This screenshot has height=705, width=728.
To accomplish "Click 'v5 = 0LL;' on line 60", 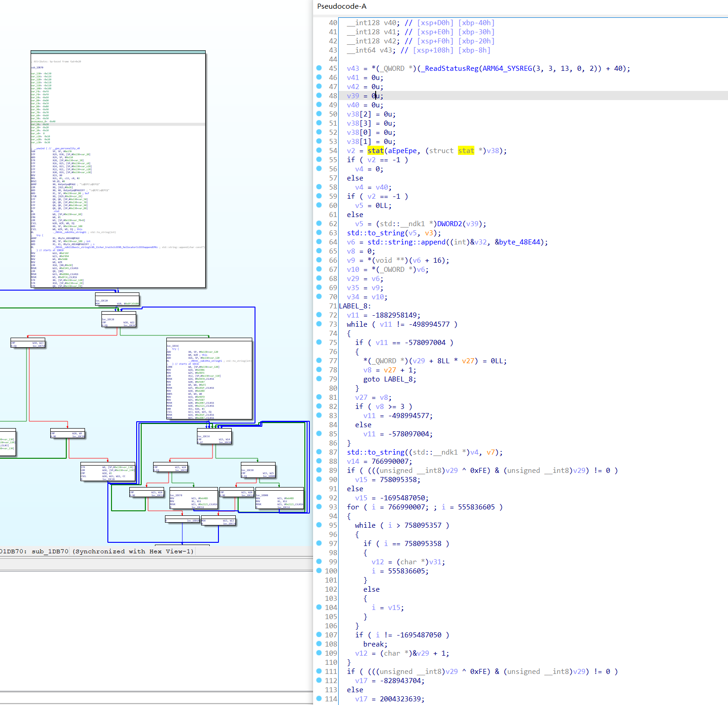I will tap(373, 206).
